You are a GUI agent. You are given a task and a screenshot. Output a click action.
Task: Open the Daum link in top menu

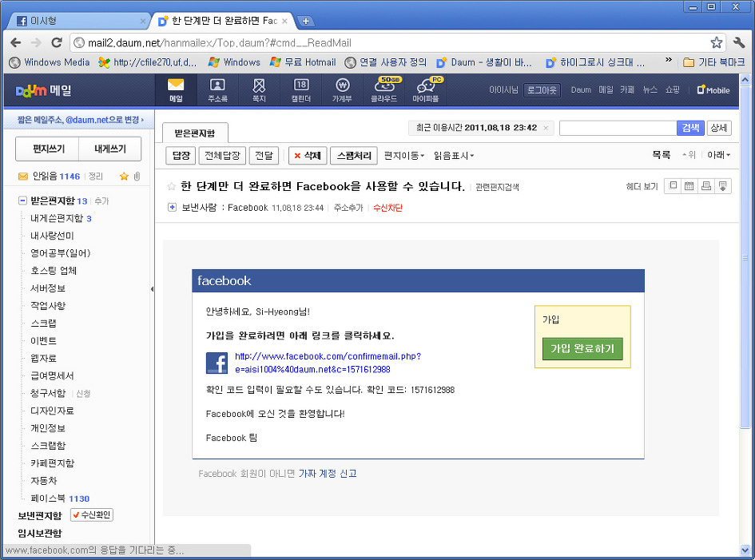pos(581,90)
